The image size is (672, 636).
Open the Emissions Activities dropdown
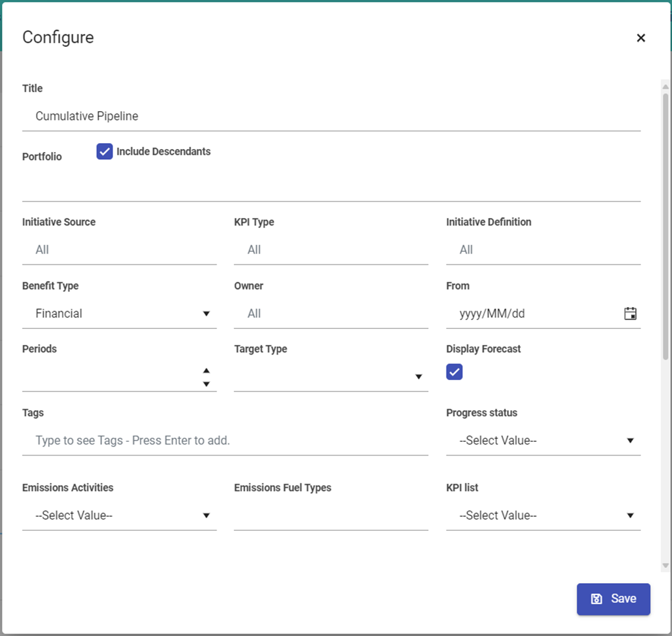pyautogui.click(x=119, y=515)
